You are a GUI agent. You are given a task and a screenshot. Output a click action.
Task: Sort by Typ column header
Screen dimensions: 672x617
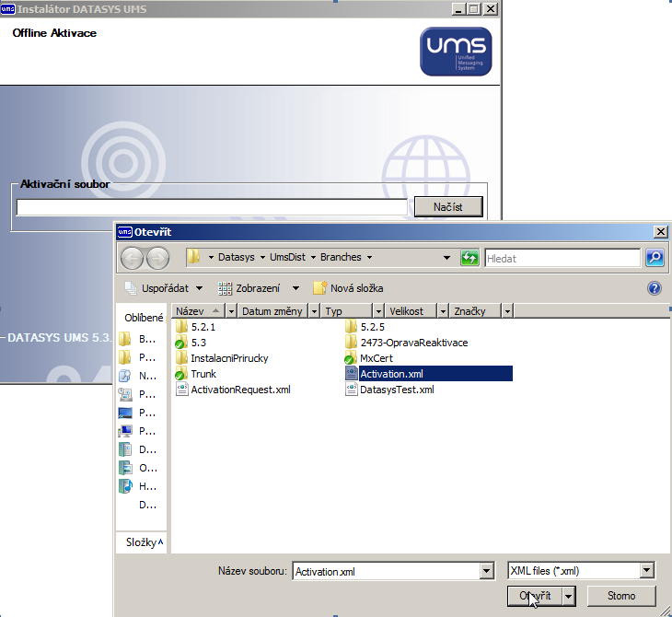(x=347, y=311)
